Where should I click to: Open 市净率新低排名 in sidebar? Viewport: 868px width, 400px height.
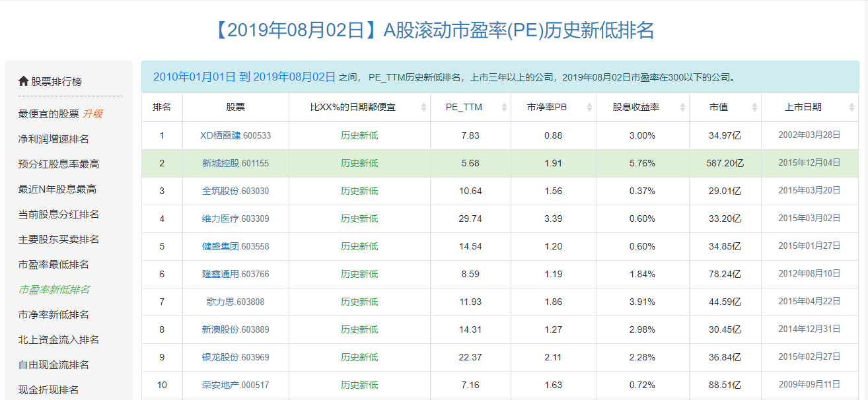pyautogui.click(x=54, y=314)
